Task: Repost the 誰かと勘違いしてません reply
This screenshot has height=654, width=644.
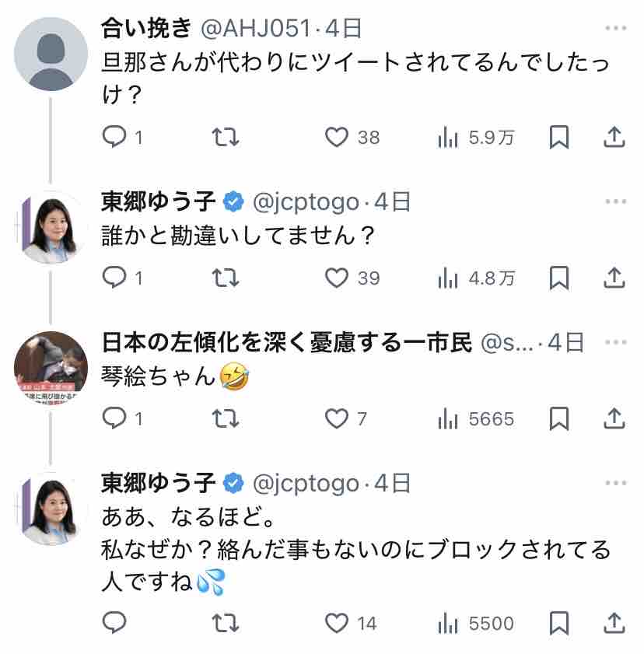Action: [x=226, y=278]
